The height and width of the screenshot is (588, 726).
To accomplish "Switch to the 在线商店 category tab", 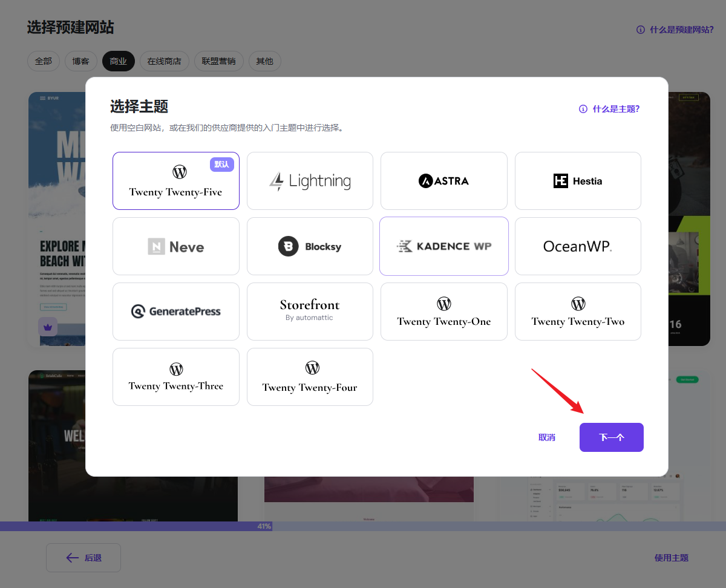I will tap(164, 61).
